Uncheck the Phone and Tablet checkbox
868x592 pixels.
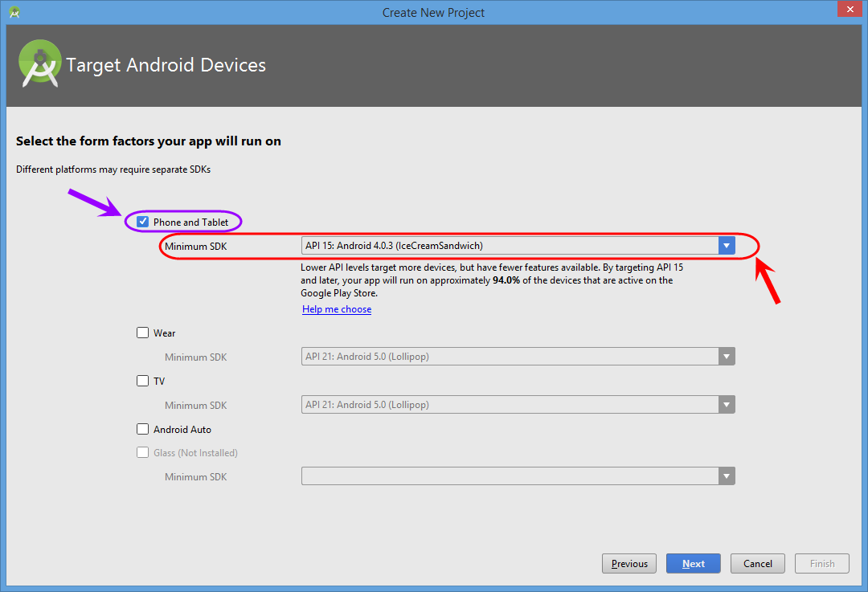(143, 222)
